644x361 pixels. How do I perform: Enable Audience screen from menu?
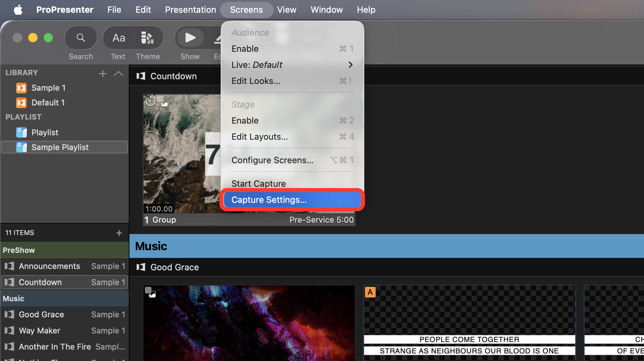(x=292, y=49)
